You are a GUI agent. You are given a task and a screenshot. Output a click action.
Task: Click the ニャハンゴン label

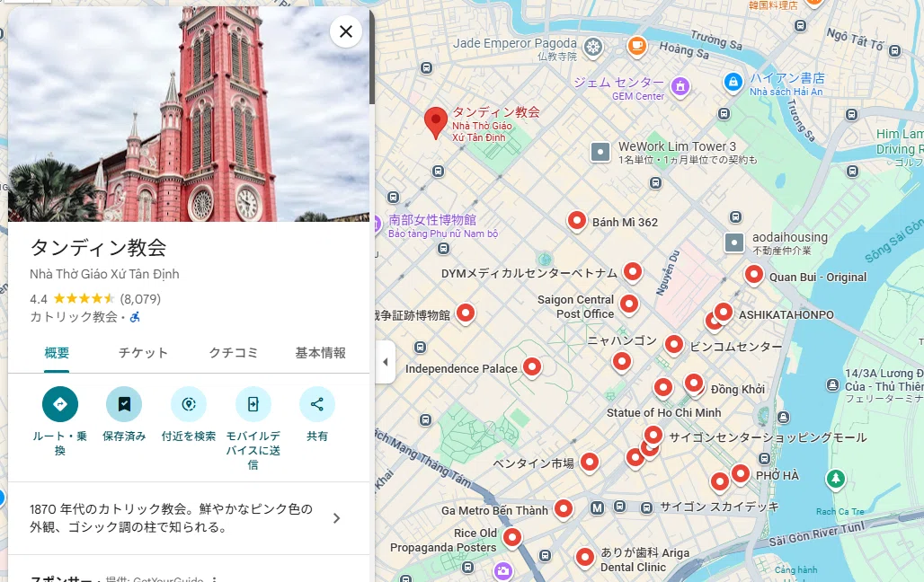(x=622, y=339)
